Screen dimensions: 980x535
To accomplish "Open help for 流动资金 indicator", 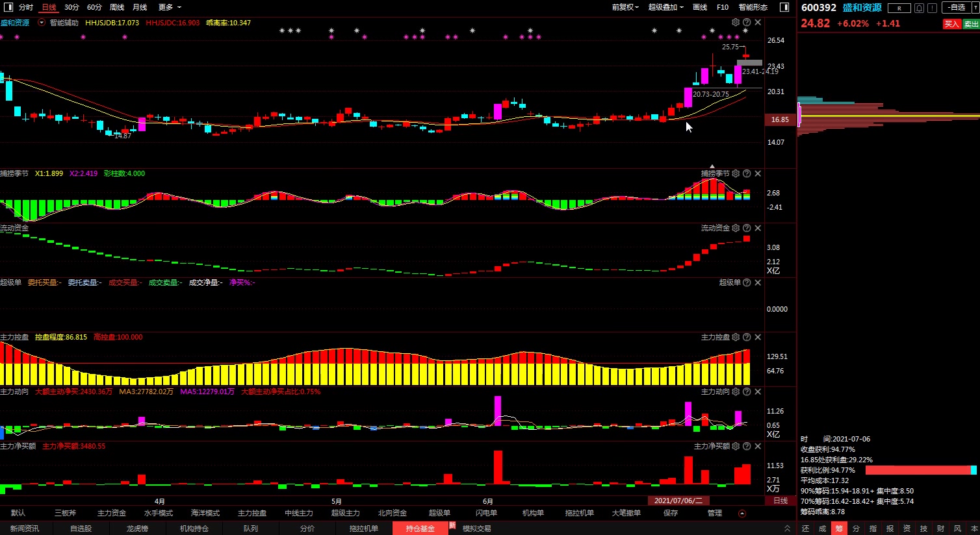I will pos(747,228).
